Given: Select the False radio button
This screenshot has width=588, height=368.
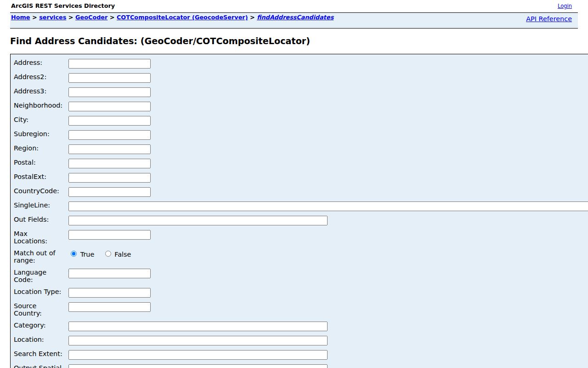Looking at the screenshot, I should (108, 254).
